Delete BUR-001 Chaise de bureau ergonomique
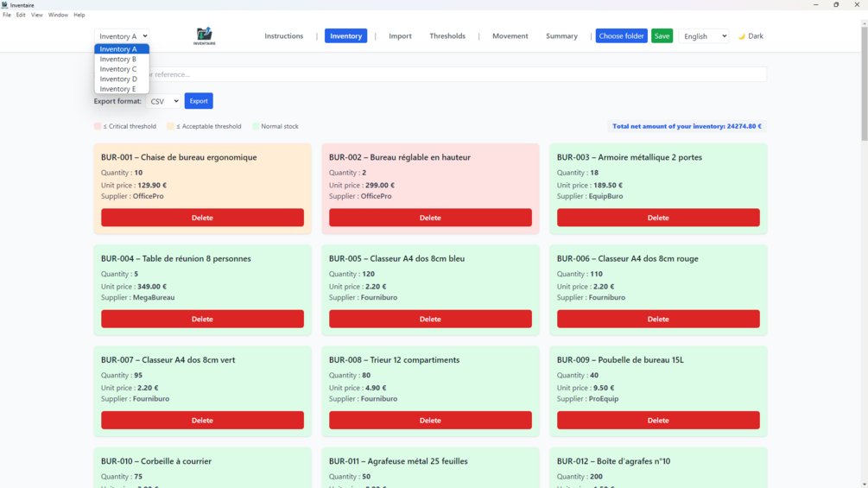Viewport: 868px width, 488px height. 202,218
